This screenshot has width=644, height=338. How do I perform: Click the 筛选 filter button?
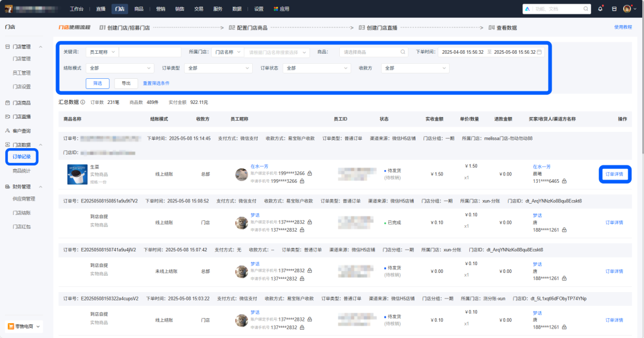coord(97,83)
